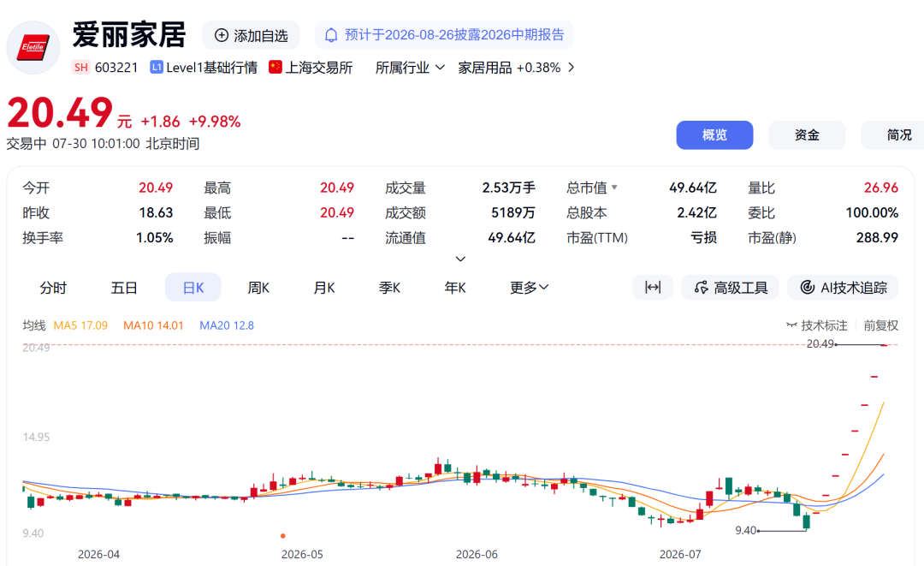Click the L1 Level1基础行情 badge icon

tap(157, 67)
